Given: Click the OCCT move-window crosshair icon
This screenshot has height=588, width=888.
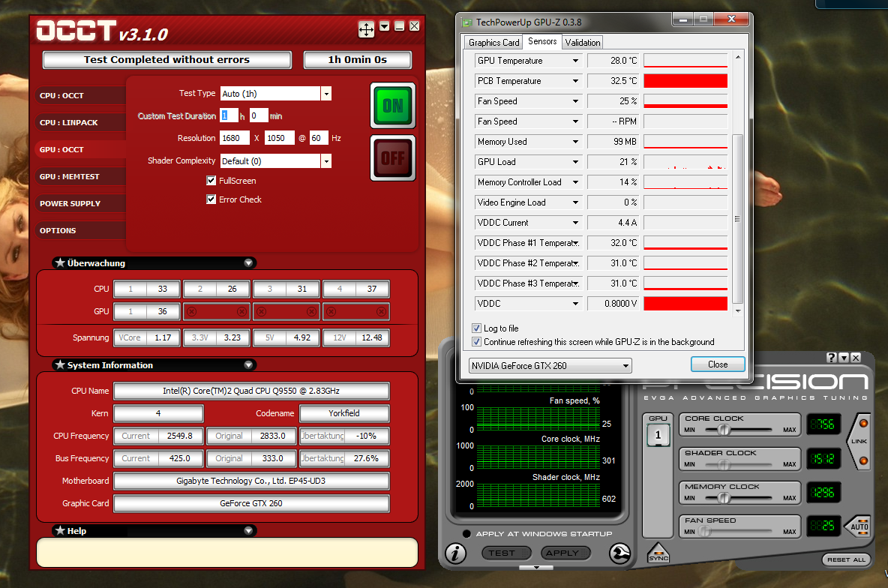Looking at the screenshot, I should pos(367,29).
